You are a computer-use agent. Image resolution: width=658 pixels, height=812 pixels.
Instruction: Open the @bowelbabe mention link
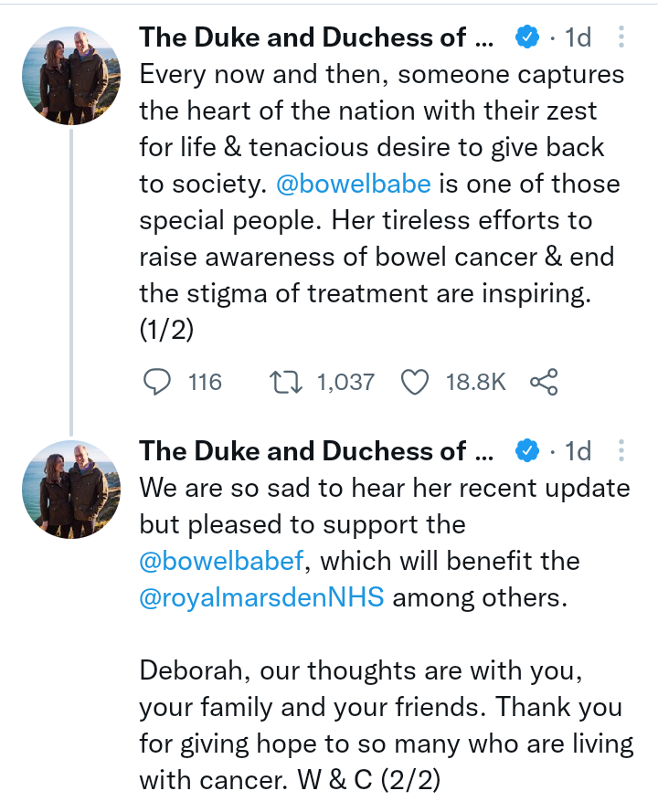353,184
